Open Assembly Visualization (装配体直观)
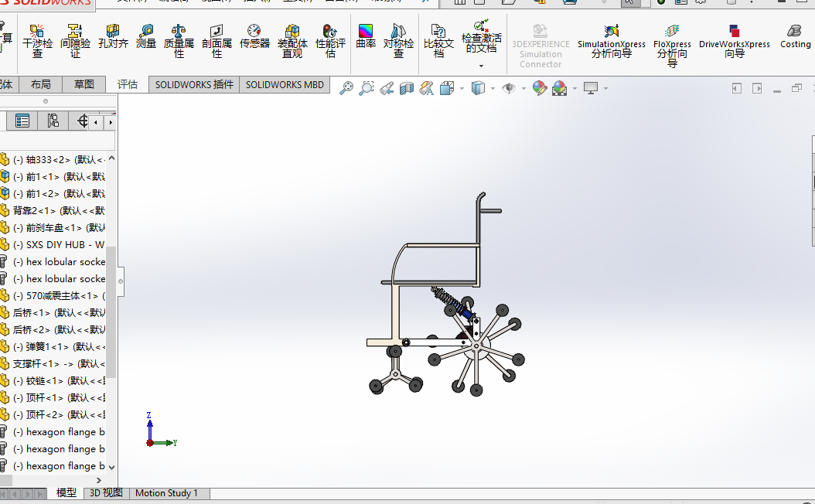Viewport: 815px width, 504px height. coord(292,40)
